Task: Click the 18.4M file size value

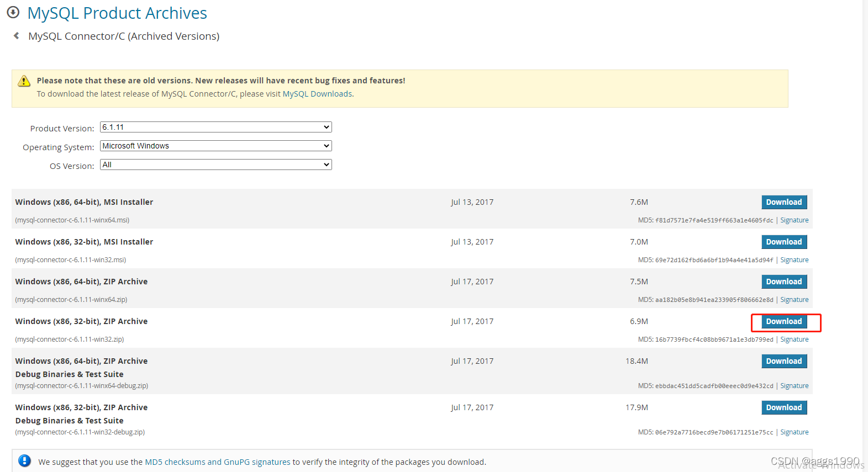Action: click(x=637, y=361)
